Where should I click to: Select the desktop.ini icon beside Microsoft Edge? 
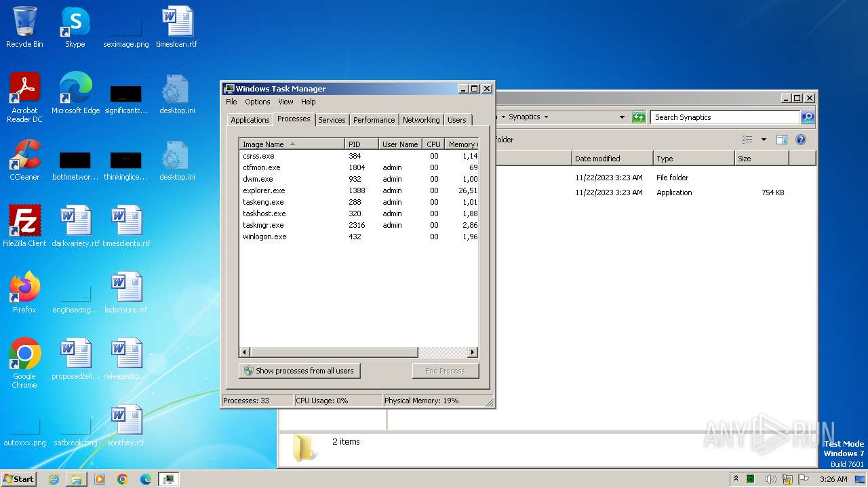coord(177,94)
